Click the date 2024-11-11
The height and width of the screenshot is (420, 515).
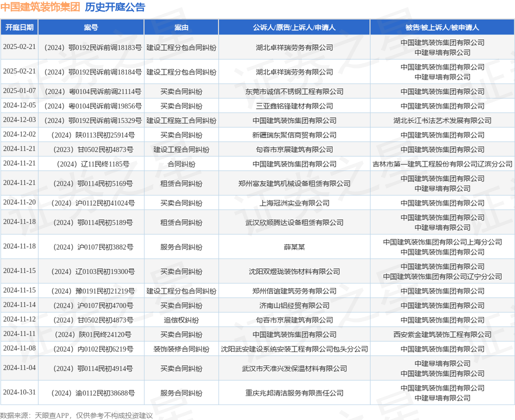click(19, 333)
